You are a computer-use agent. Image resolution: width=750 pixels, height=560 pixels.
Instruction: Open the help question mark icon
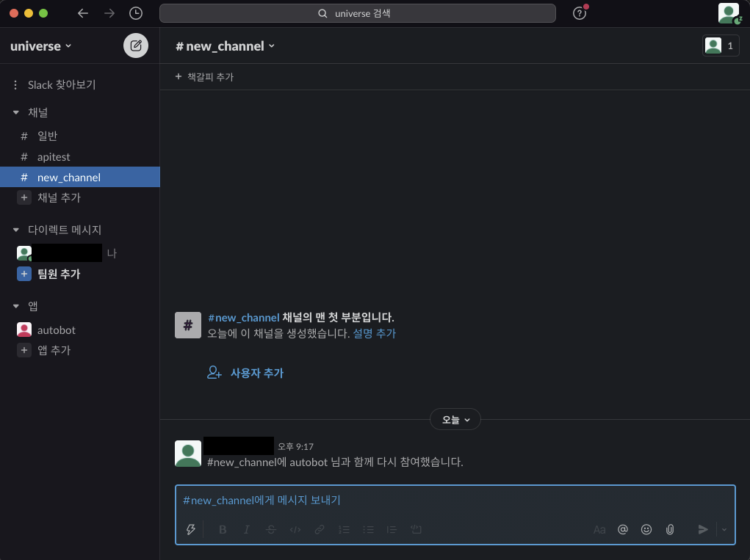[580, 13]
